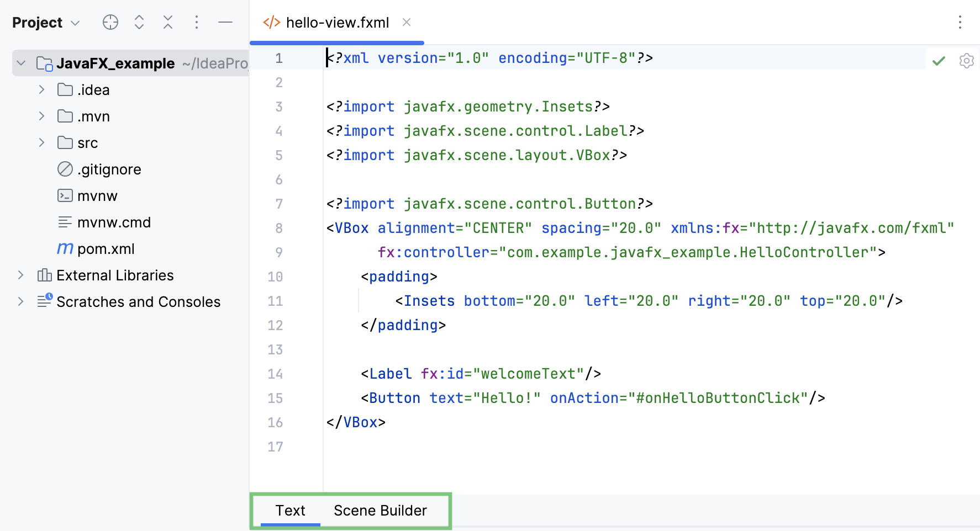Select mvnw.cmd in the Project tree
Image resolution: width=980 pixels, height=531 pixels.
(x=115, y=222)
